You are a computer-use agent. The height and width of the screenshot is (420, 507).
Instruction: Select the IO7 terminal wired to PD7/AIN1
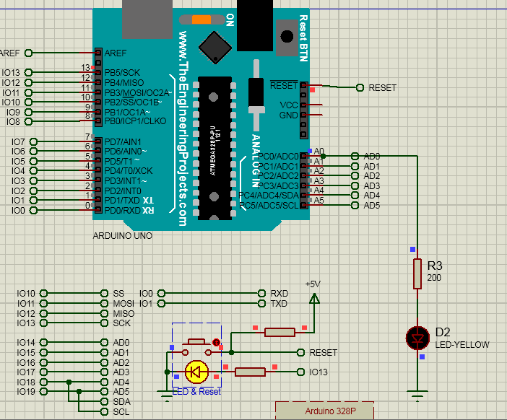point(33,141)
